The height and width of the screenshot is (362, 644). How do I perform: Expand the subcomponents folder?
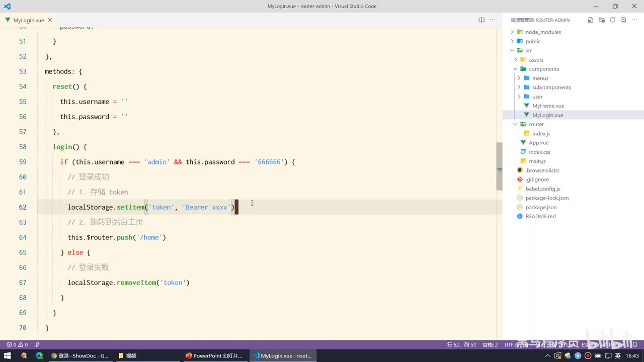[x=519, y=87]
